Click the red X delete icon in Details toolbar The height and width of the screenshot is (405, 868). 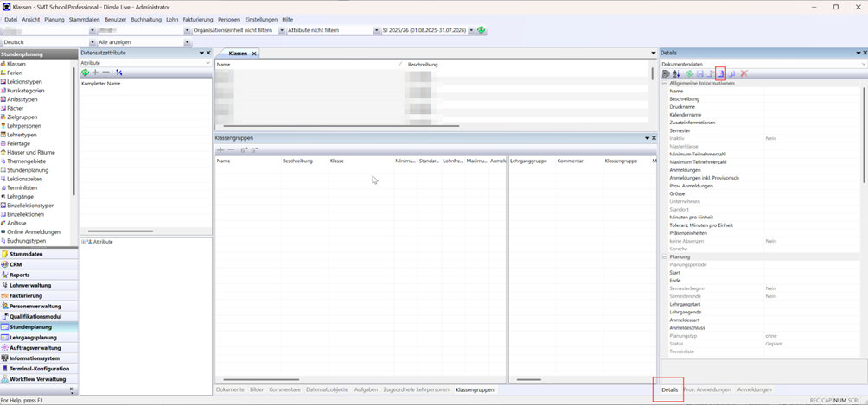coord(744,73)
